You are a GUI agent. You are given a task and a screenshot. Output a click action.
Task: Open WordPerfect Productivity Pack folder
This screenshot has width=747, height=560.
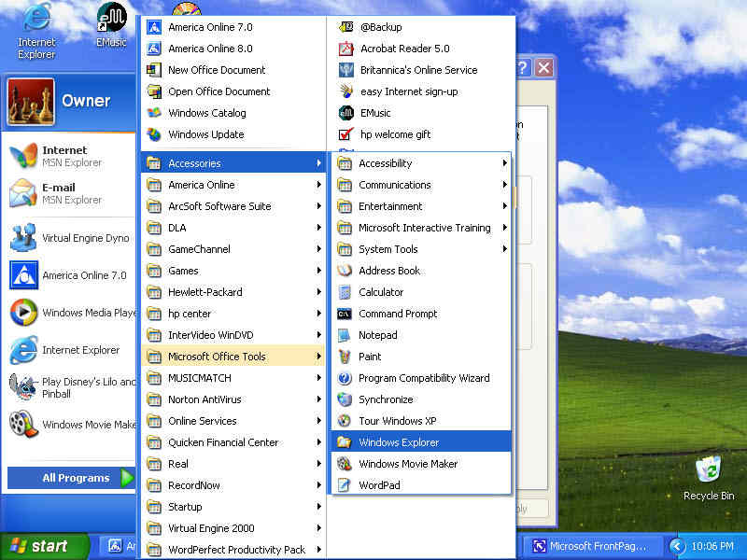[x=233, y=550]
